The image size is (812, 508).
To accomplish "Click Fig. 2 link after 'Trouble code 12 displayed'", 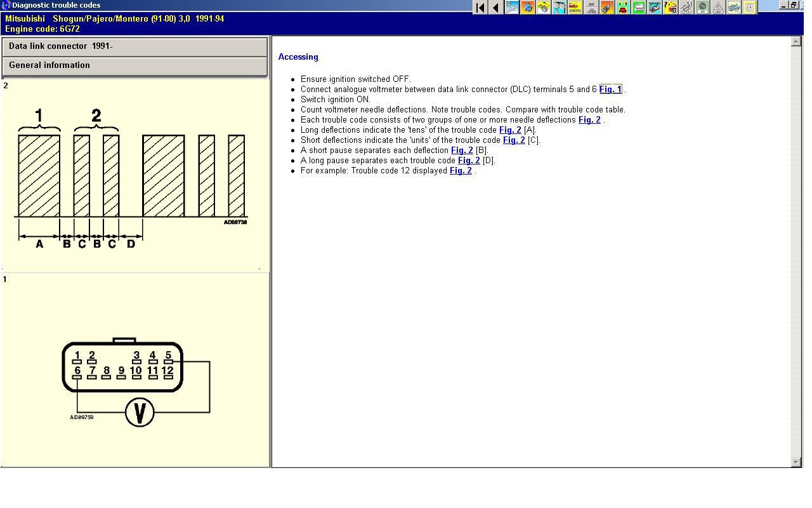I will click(x=461, y=171).
